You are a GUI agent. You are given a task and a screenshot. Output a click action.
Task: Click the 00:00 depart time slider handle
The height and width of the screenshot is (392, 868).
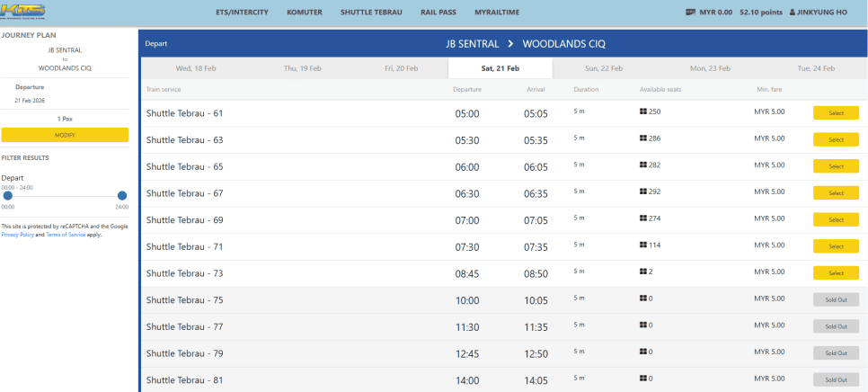pos(8,195)
